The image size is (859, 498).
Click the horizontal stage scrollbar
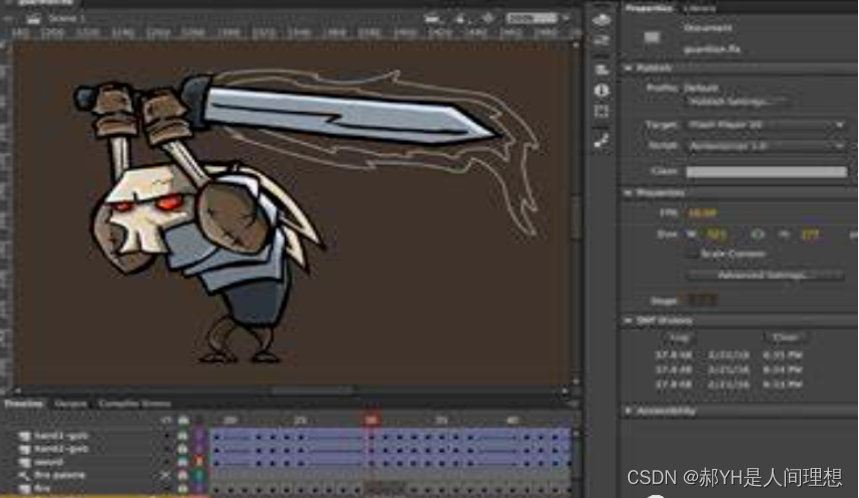click(x=313, y=391)
